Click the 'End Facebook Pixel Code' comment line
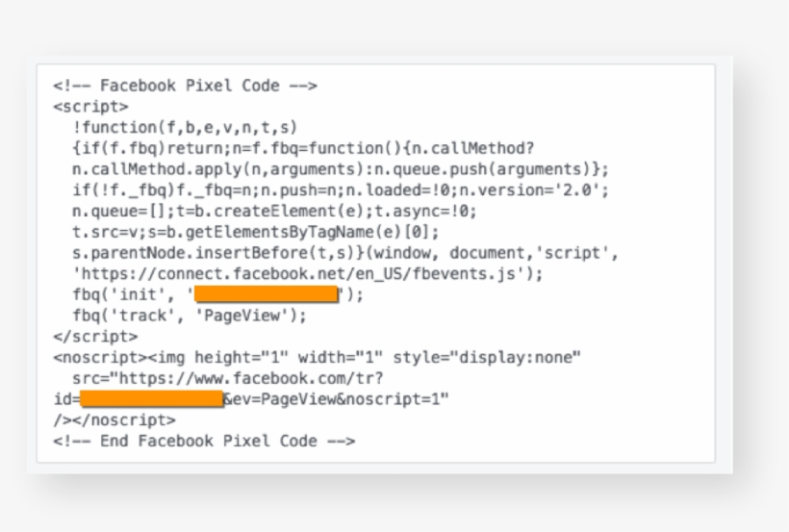The height and width of the screenshot is (532, 789). (204, 441)
